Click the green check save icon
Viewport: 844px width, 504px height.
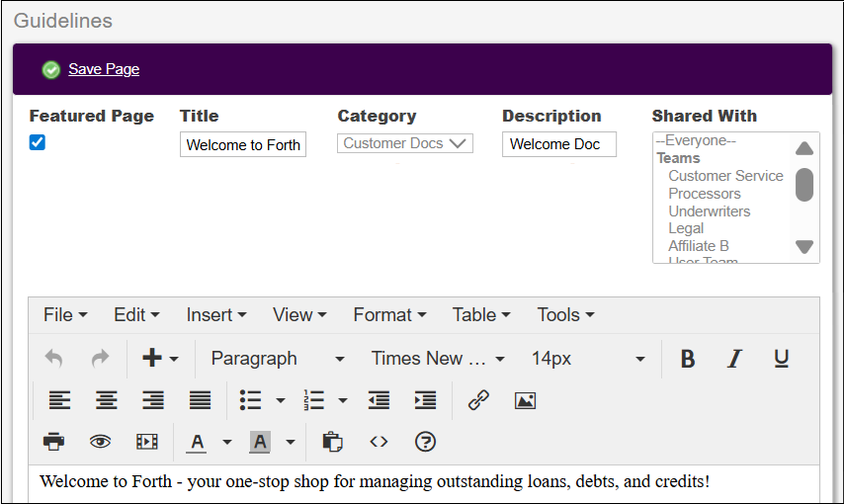click(x=51, y=69)
